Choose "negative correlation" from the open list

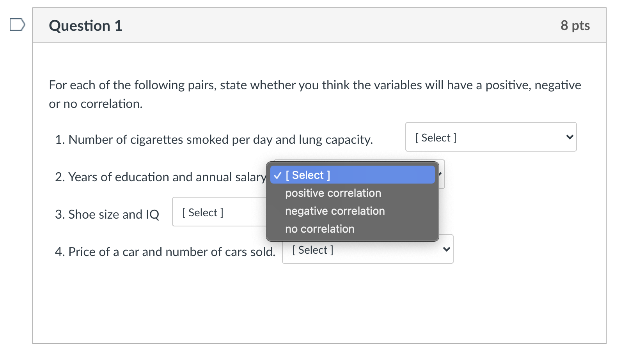coord(335,211)
